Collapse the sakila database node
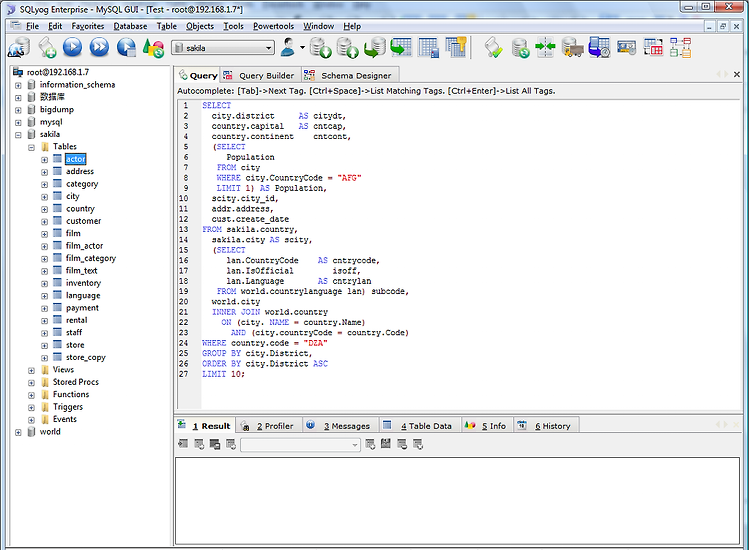The image size is (750, 550). [18, 135]
